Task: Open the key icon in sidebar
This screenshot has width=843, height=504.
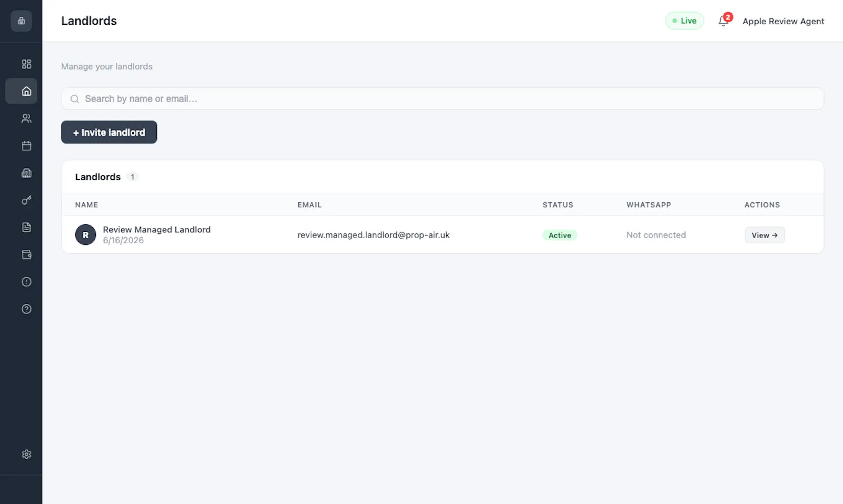Action: pos(26,200)
